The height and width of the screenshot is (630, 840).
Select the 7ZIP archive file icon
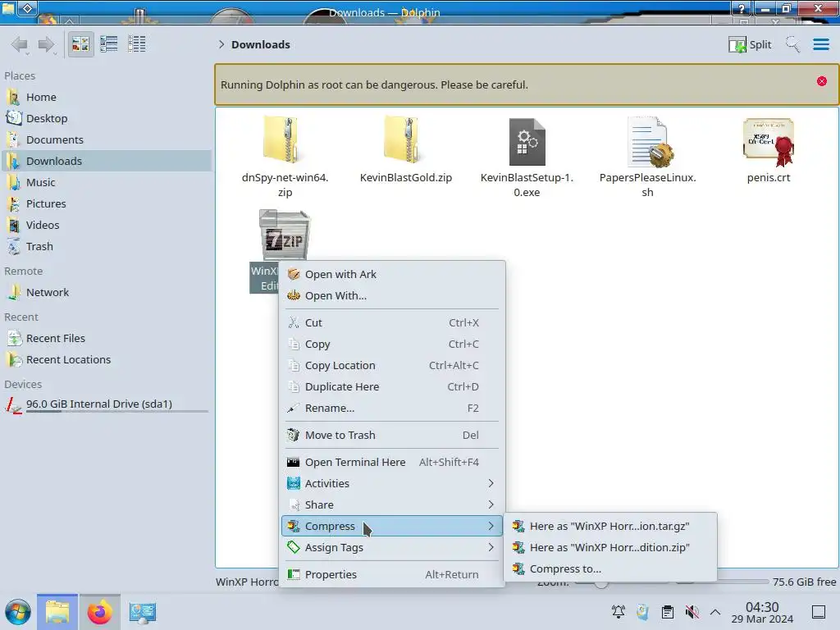[285, 235]
